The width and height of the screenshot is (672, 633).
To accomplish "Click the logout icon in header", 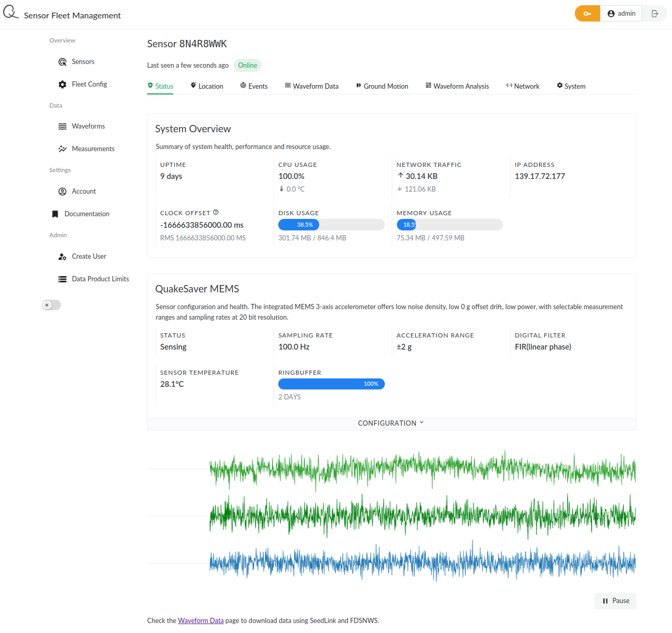I will (655, 14).
